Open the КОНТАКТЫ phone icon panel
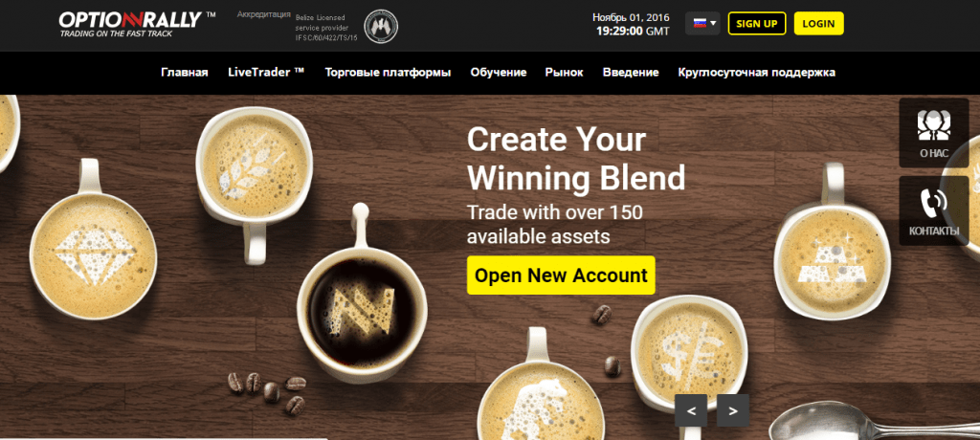This screenshot has width=980, height=440. [x=934, y=210]
